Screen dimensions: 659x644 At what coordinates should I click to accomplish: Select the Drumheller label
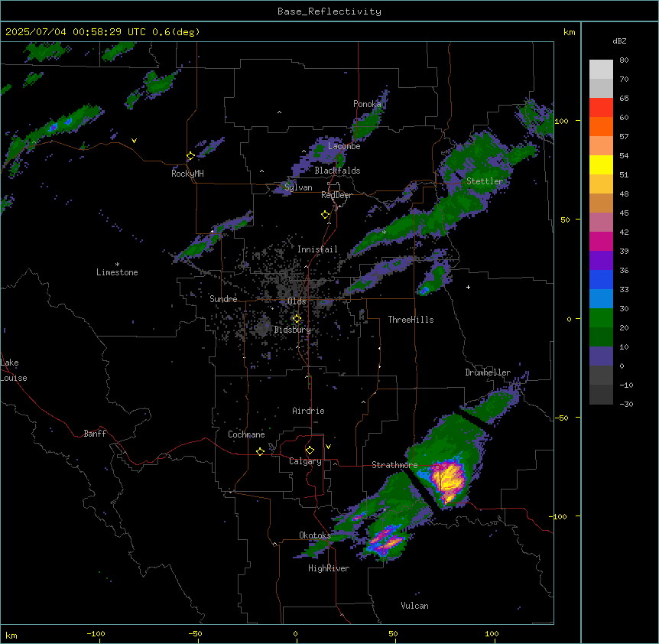click(488, 372)
